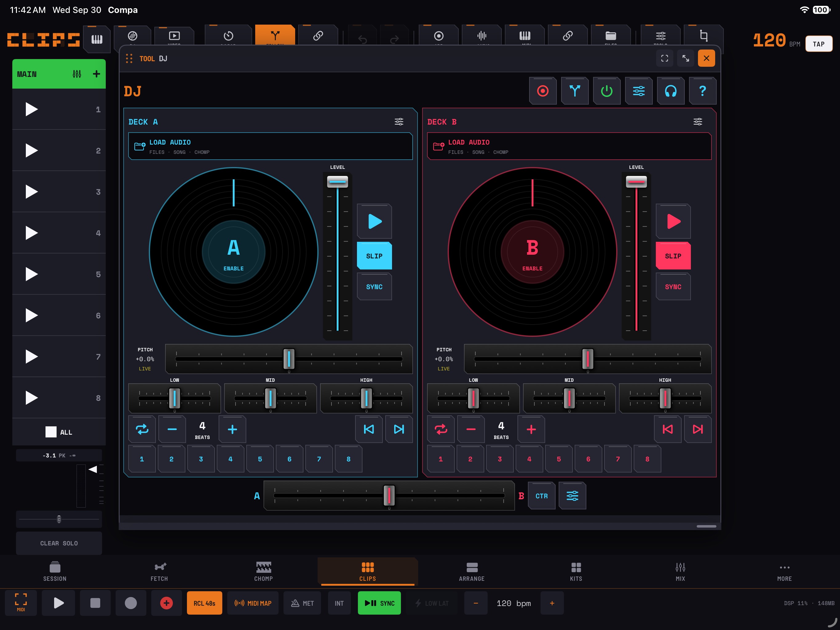Image resolution: width=840 pixels, height=630 pixels.
Task: Center the crossfader with CTR button
Action: pyautogui.click(x=541, y=496)
